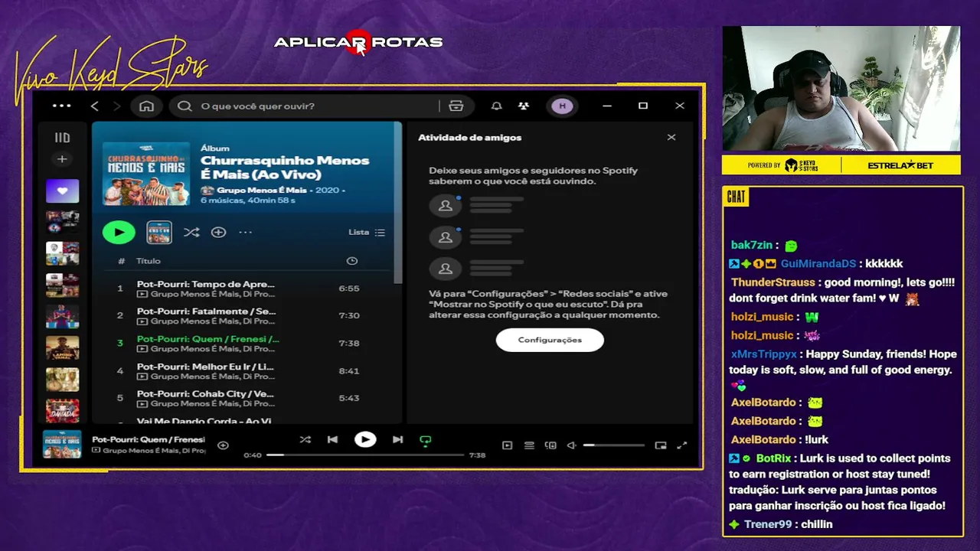Viewport: 980px width, 551px height.
Task: Open the miniplayer icon
Action: pos(661,445)
